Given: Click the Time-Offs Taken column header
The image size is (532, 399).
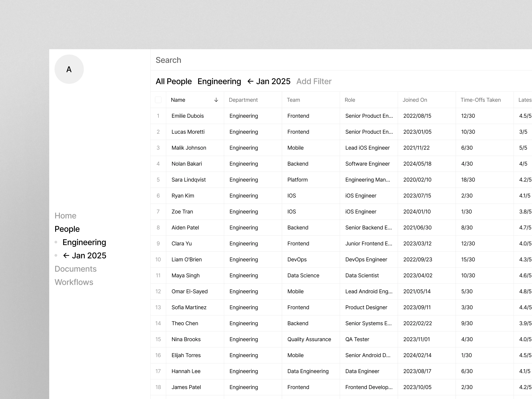Looking at the screenshot, I should point(481,100).
